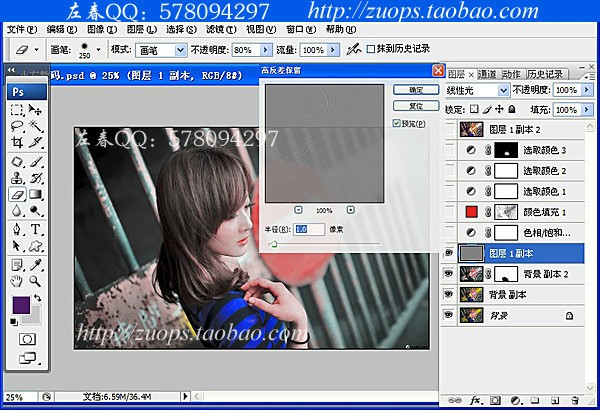This screenshot has height=410, width=600.
Task: Add layer mask from panel bottom
Action: [496, 400]
